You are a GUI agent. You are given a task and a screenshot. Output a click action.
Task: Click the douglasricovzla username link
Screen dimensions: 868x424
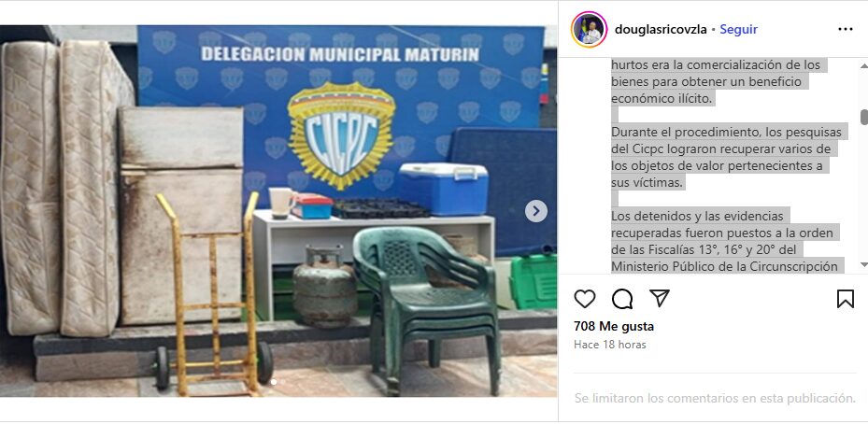661,29
